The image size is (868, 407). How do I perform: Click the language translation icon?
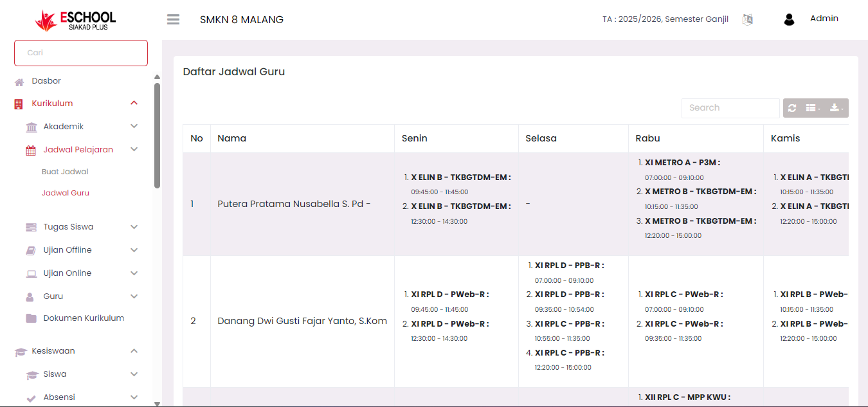coord(747,19)
